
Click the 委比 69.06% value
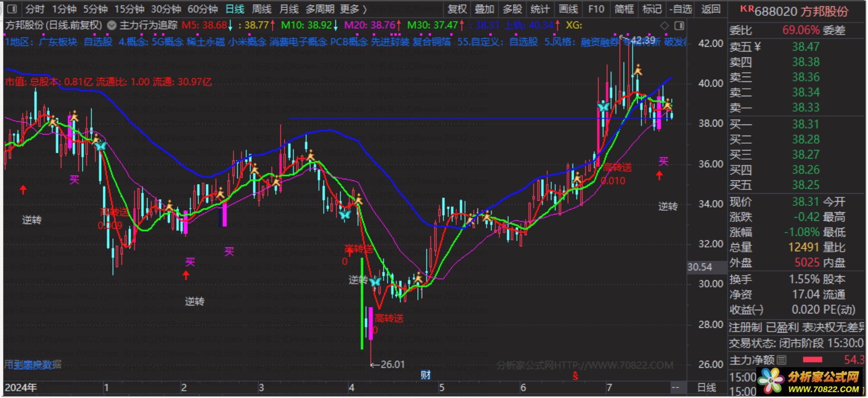click(x=801, y=30)
